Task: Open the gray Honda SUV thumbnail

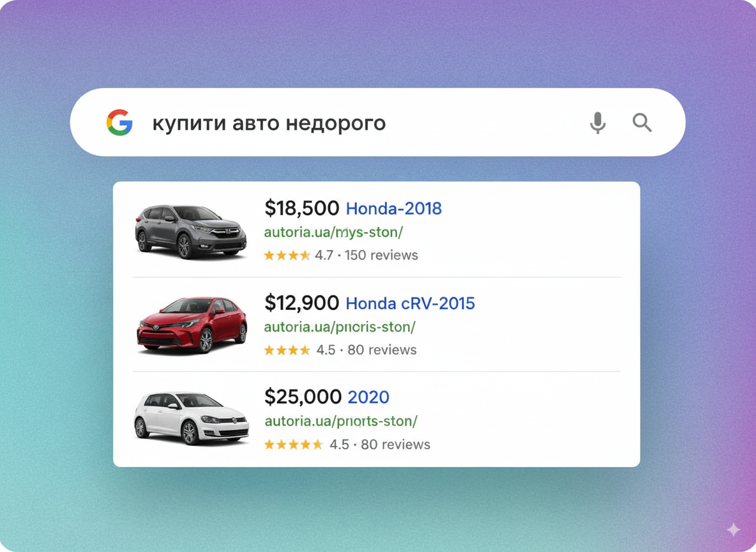Action: pyautogui.click(x=190, y=232)
